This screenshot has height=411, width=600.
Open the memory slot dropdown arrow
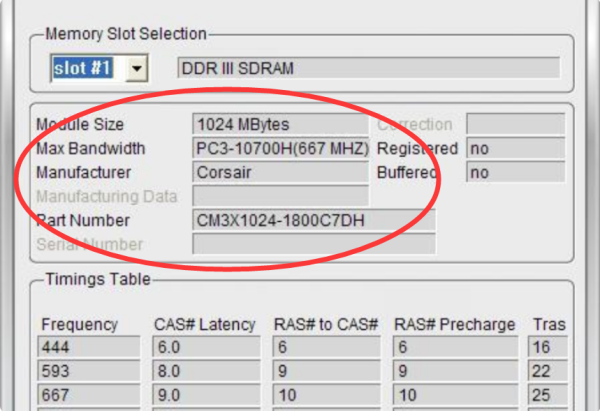pyautogui.click(x=137, y=68)
